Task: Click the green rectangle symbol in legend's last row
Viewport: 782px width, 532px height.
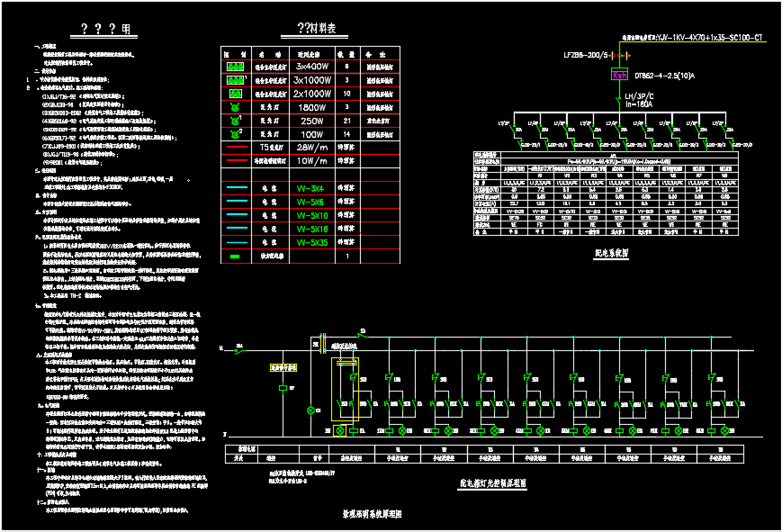Action: [236, 257]
